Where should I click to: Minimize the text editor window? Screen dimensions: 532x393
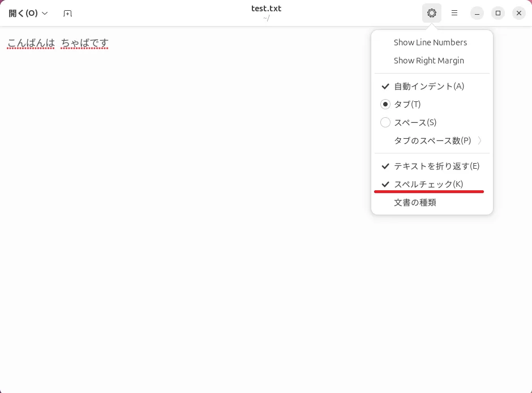[477, 13]
